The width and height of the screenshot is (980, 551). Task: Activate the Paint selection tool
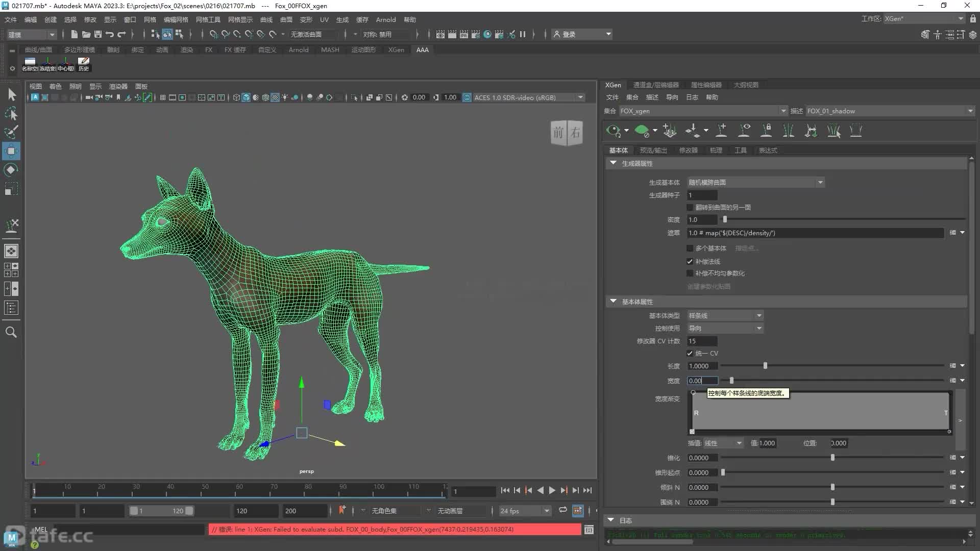[x=11, y=132]
